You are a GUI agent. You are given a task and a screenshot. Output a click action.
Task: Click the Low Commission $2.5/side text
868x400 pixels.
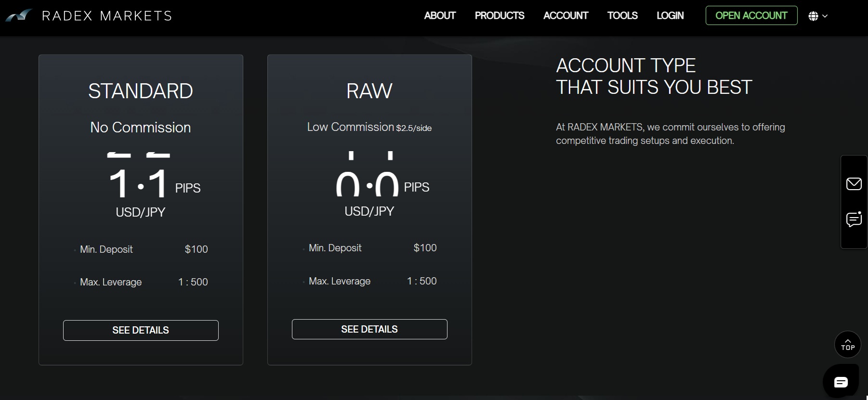pyautogui.click(x=369, y=127)
